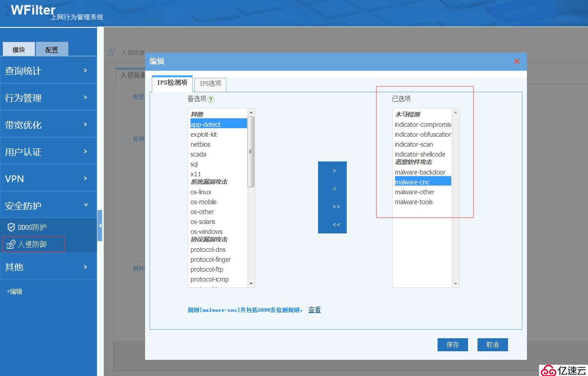Image resolution: width=588 pixels, height=376 pixels.
Task: Select protocol-ftp in available list
Action: click(218, 269)
